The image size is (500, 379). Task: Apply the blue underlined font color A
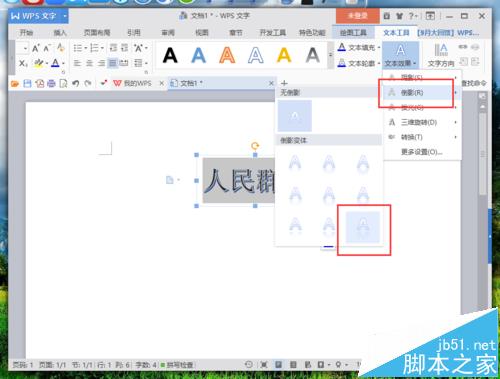pos(55,63)
